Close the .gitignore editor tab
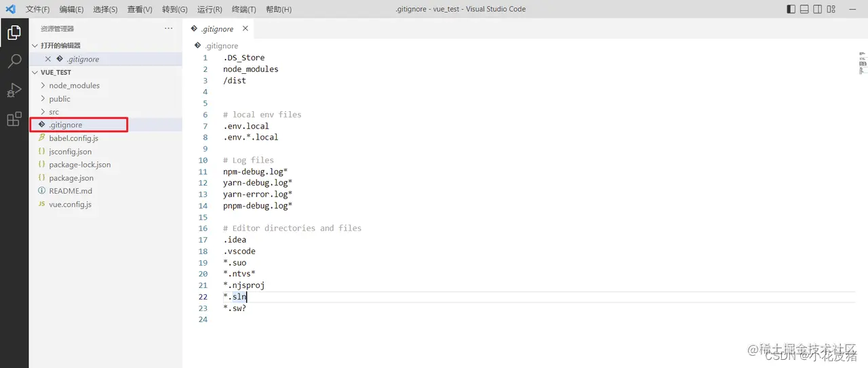Image resolution: width=868 pixels, height=368 pixels. [x=245, y=28]
